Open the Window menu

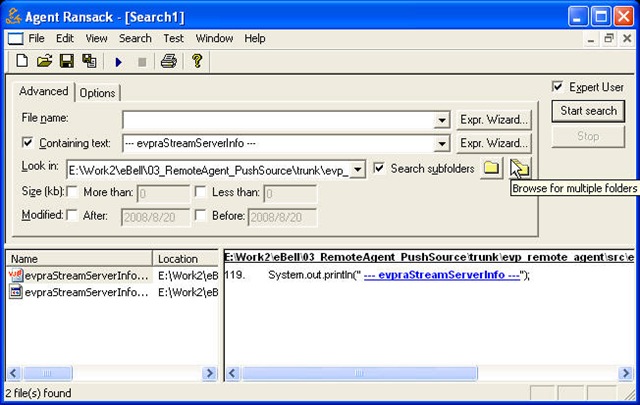click(214, 38)
